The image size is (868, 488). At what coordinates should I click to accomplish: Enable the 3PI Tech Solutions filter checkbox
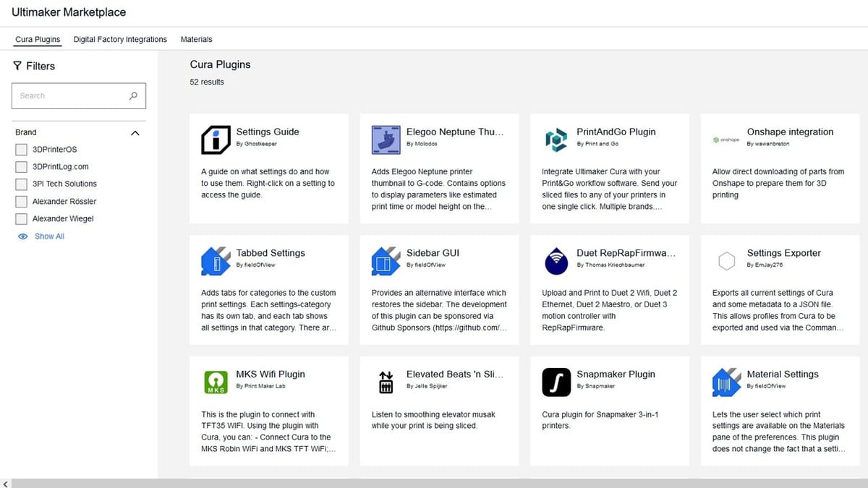[21, 184]
